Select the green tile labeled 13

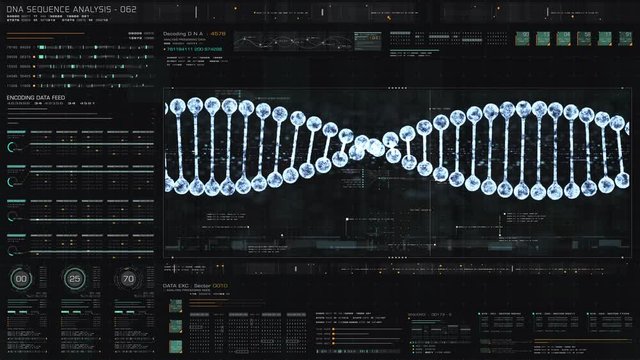coord(543,39)
